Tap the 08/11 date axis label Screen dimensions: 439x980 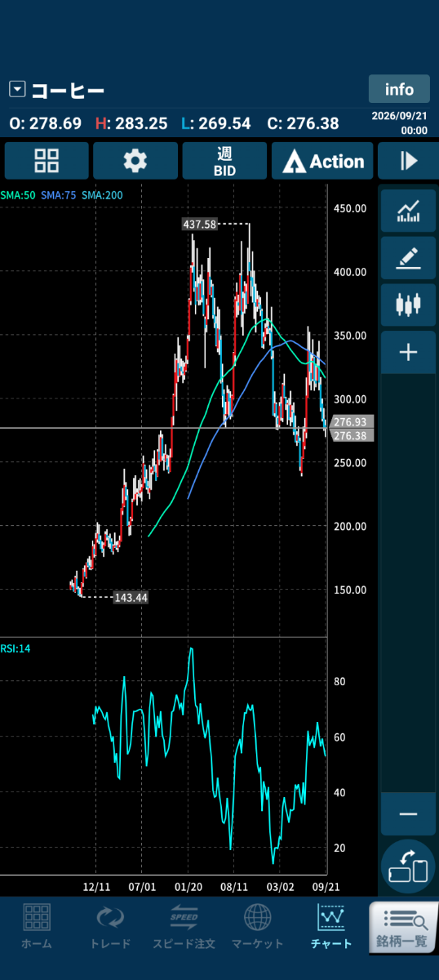[x=234, y=885]
